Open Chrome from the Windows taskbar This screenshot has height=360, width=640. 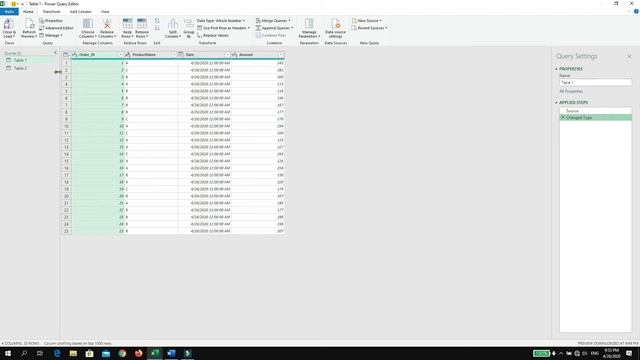click(x=122, y=353)
